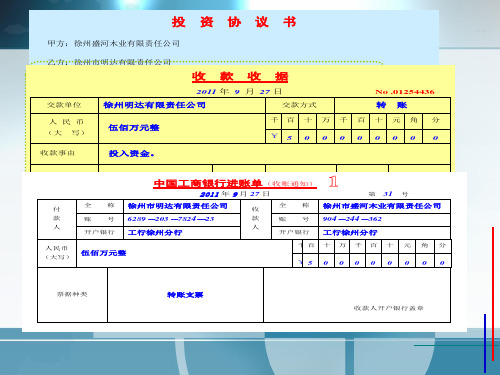This screenshot has height=375, width=500.
Task: Click the 付款人 label cell
Action: point(57,219)
